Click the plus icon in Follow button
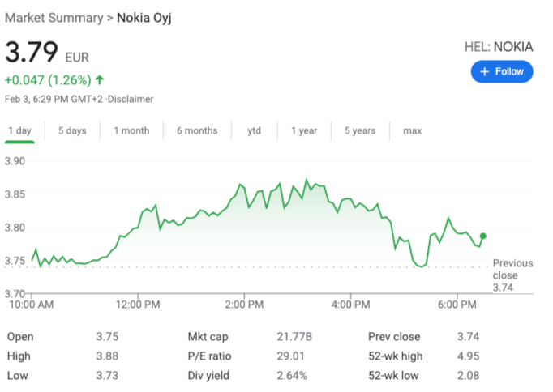Screen dimensions: 553x392 click(485, 71)
